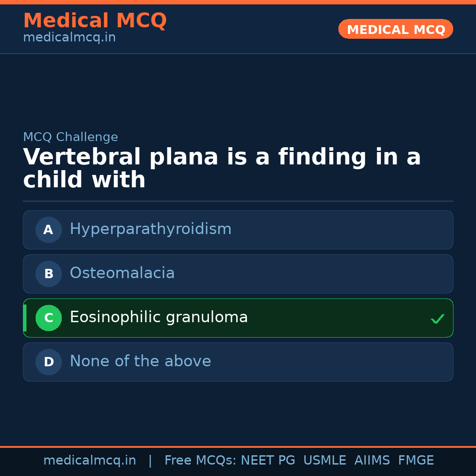Open medicalmcq.in link under header title
This screenshot has height=476, width=476.
(x=69, y=38)
